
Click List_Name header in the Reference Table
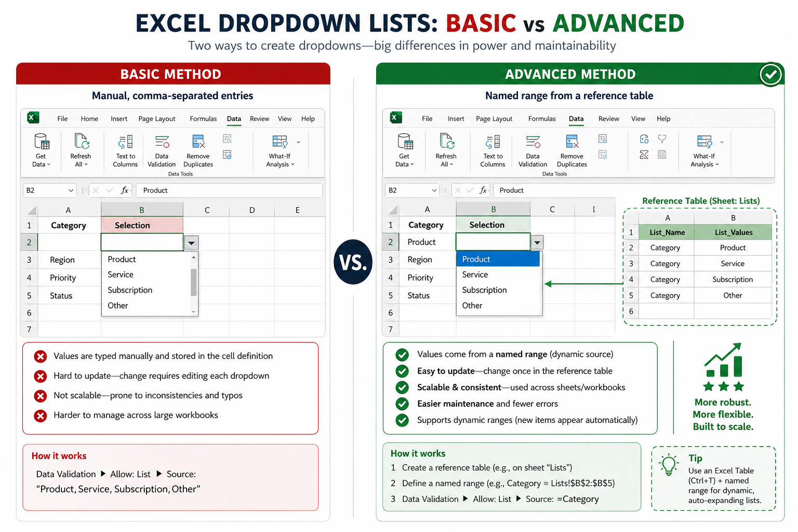pos(667,232)
